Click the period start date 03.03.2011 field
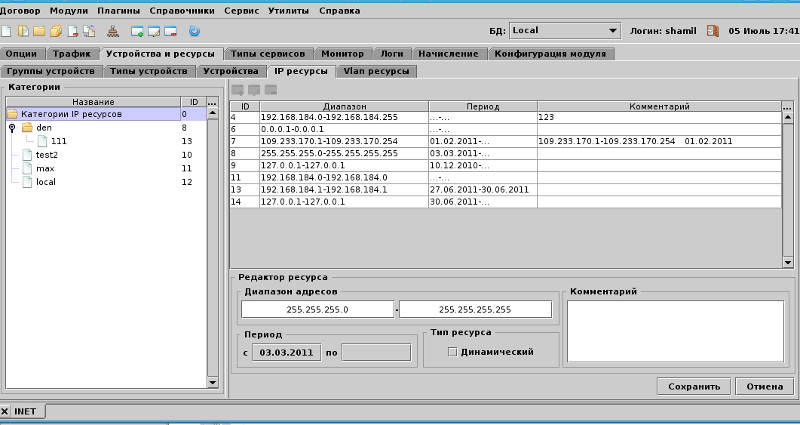This screenshot has height=425, width=800. [x=287, y=352]
